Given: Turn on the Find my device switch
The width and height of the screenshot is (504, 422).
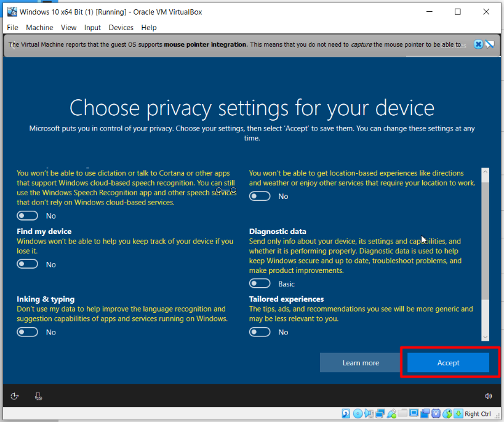Looking at the screenshot, I should click(x=27, y=264).
